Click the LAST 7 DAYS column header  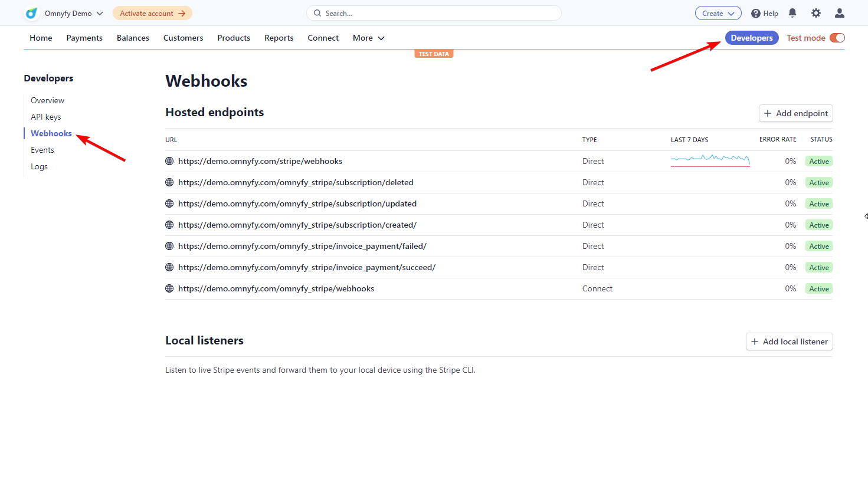pyautogui.click(x=689, y=140)
